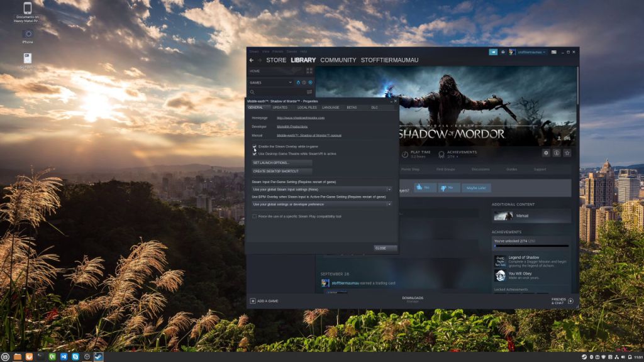The image size is (644, 362).
Task: Switch library to grid collections view
Action: point(310,71)
